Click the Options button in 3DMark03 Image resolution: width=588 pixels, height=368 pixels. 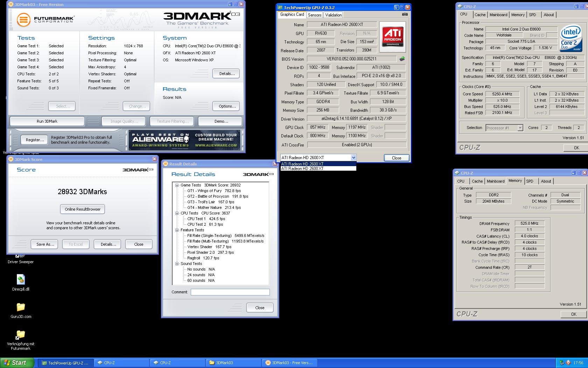(x=227, y=106)
